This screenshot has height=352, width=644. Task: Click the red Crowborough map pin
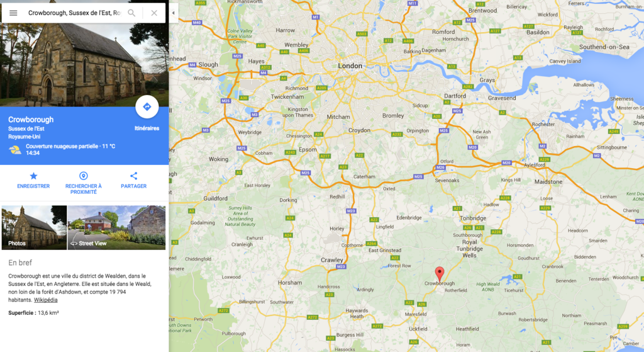pyautogui.click(x=440, y=273)
